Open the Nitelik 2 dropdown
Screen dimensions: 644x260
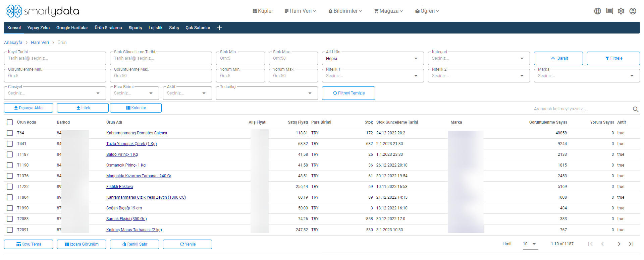coord(479,76)
